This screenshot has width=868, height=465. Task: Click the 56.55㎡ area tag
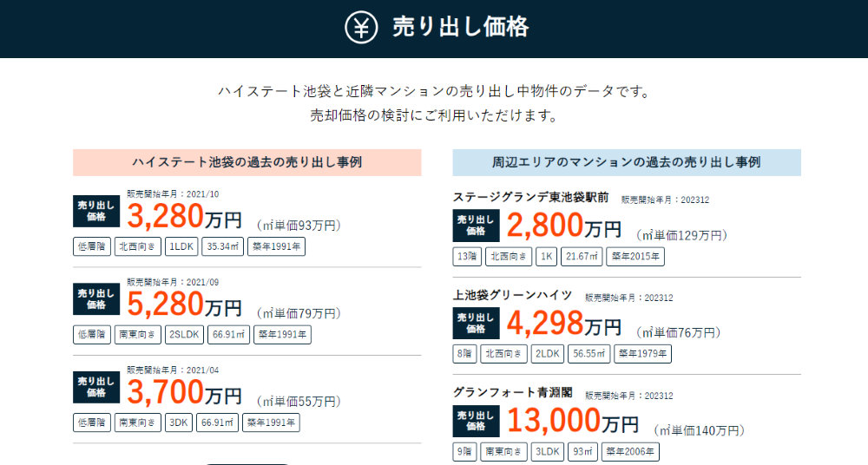click(589, 354)
